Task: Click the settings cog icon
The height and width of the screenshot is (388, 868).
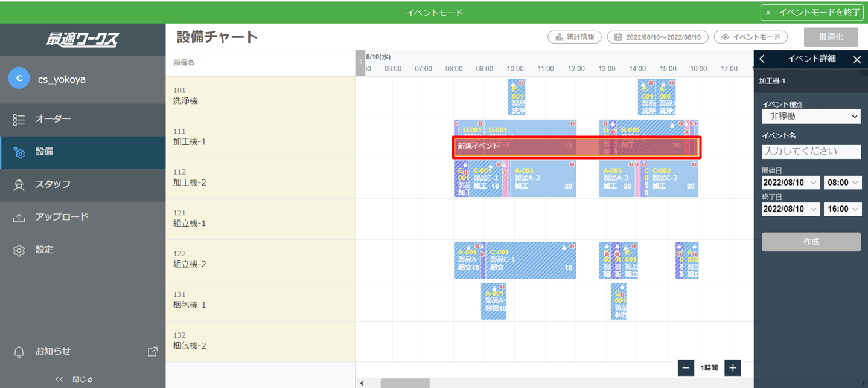Action: point(19,250)
